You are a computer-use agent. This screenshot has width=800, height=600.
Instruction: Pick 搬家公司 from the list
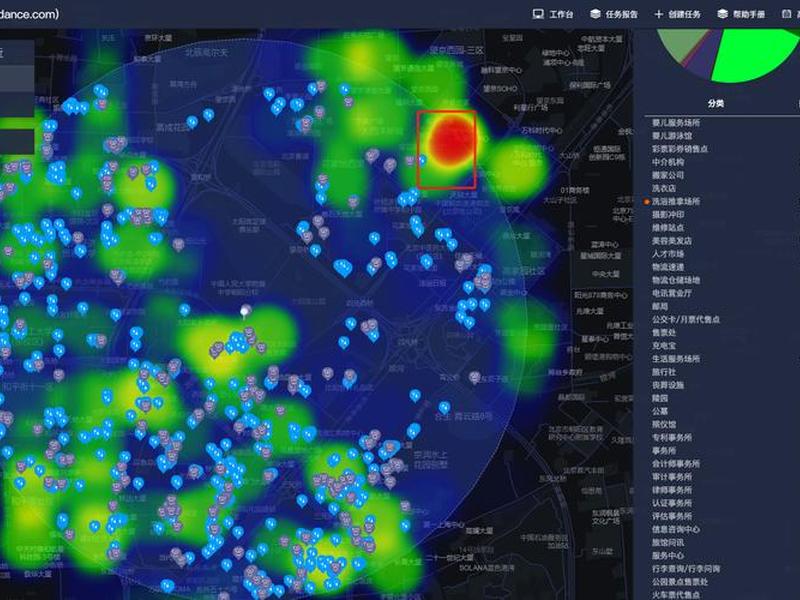click(x=668, y=175)
